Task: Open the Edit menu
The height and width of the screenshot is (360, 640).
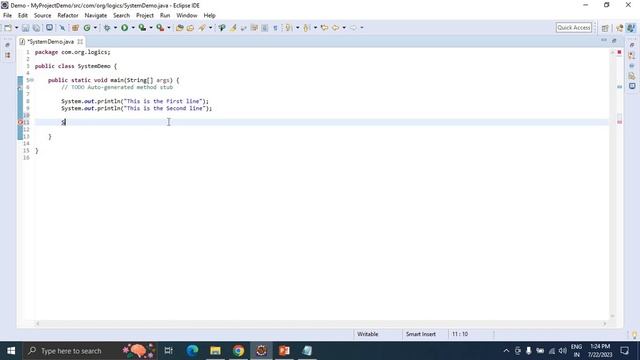Action: (x=23, y=16)
